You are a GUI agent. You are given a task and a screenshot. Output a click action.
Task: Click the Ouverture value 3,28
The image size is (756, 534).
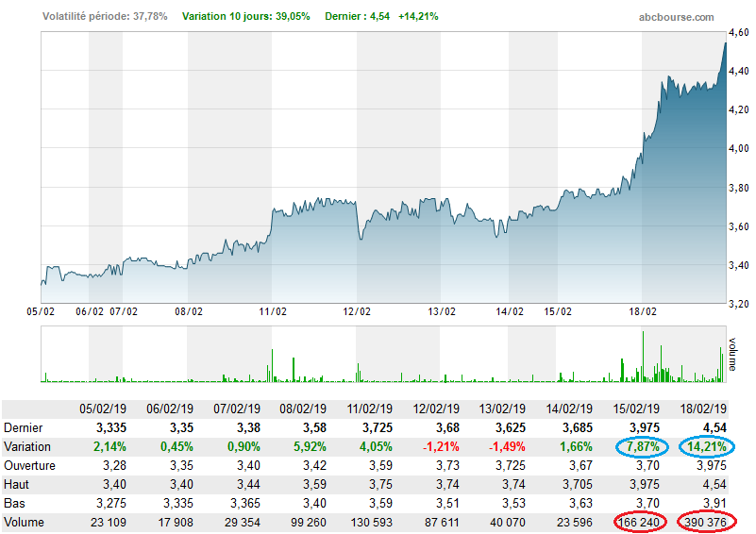[x=115, y=465]
